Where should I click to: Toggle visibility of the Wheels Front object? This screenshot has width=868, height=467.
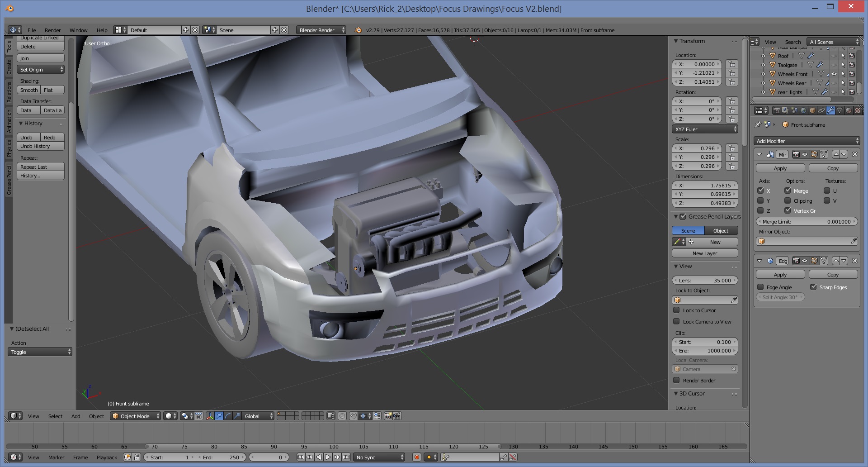click(834, 74)
